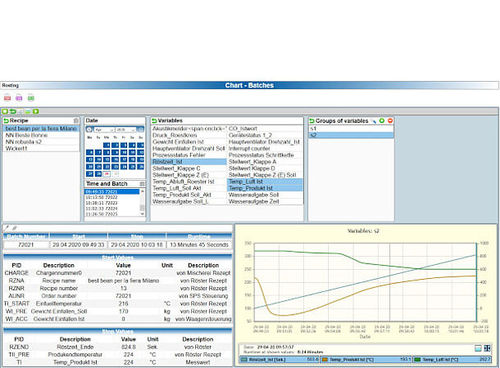The height and width of the screenshot is (368, 500).
Task: Open the year dropdown in calendar
Action: click(125, 130)
